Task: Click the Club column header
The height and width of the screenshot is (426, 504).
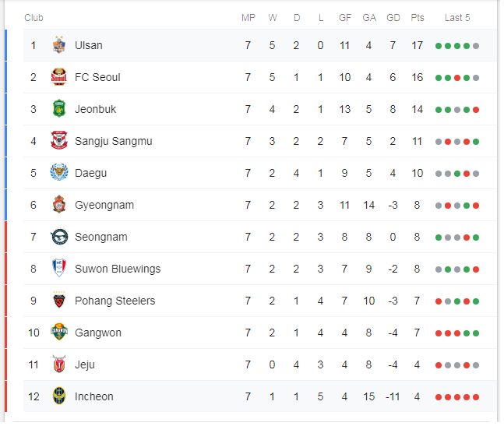Action: click(33, 18)
